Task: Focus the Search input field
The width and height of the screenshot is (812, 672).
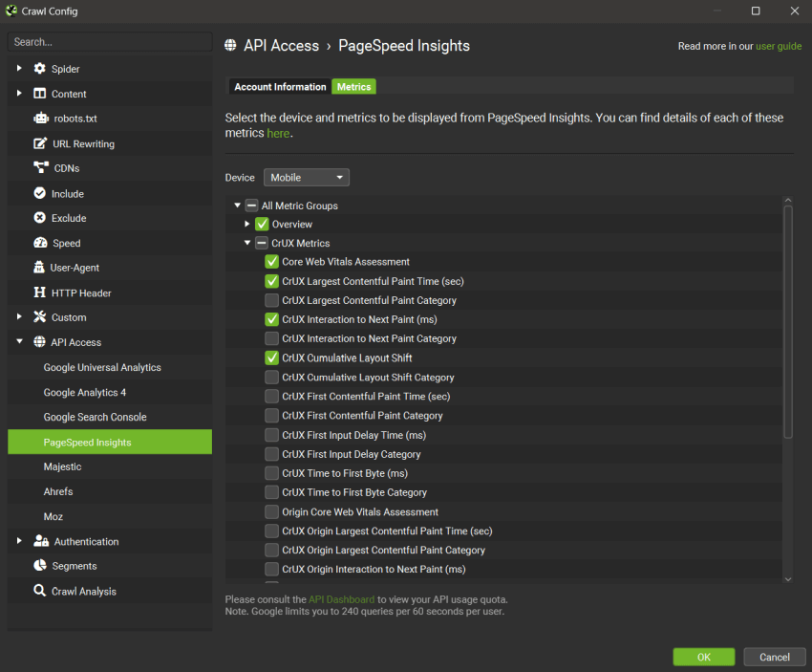Action: (x=110, y=42)
